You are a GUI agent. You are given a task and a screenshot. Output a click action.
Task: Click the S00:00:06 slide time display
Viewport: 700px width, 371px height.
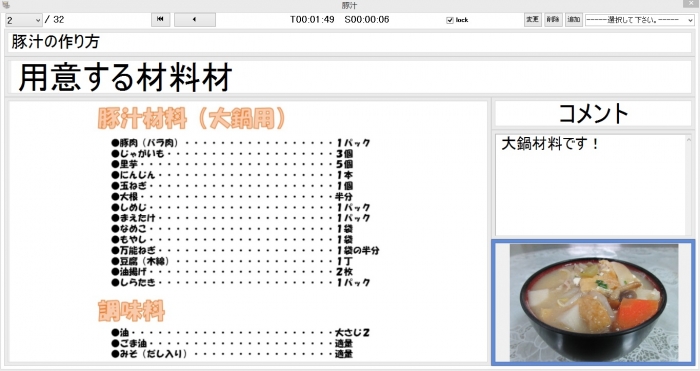pyautogui.click(x=367, y=20)
